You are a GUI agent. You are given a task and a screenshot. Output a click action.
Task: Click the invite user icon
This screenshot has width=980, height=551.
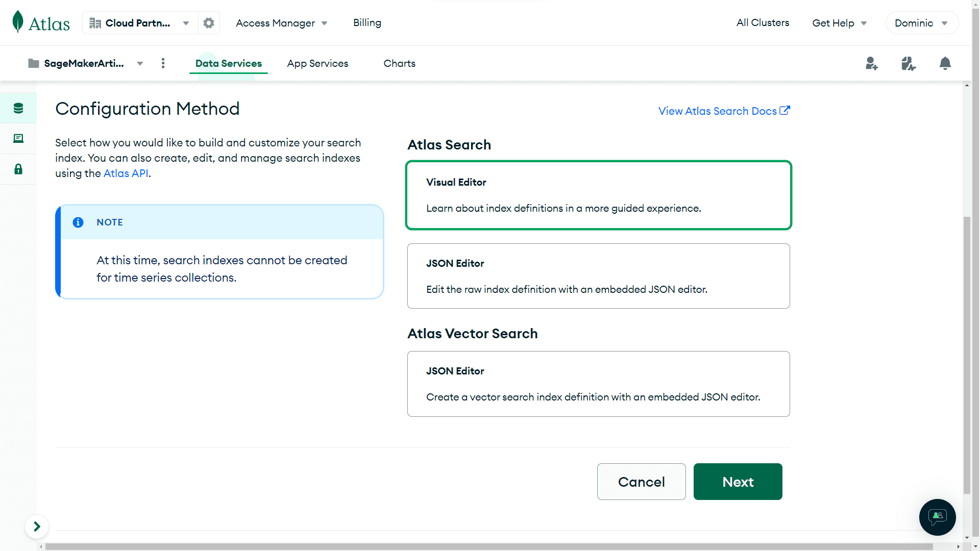tap(871, 63)
